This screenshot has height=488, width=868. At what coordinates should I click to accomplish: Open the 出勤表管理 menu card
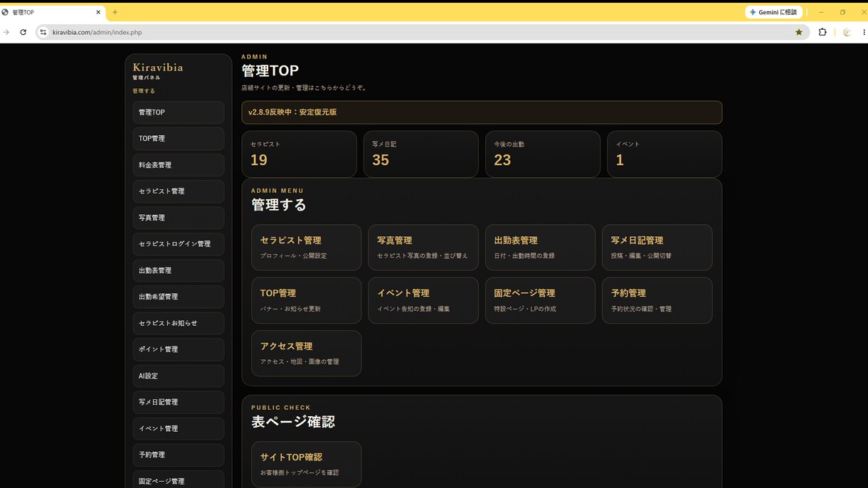(540, 248)
